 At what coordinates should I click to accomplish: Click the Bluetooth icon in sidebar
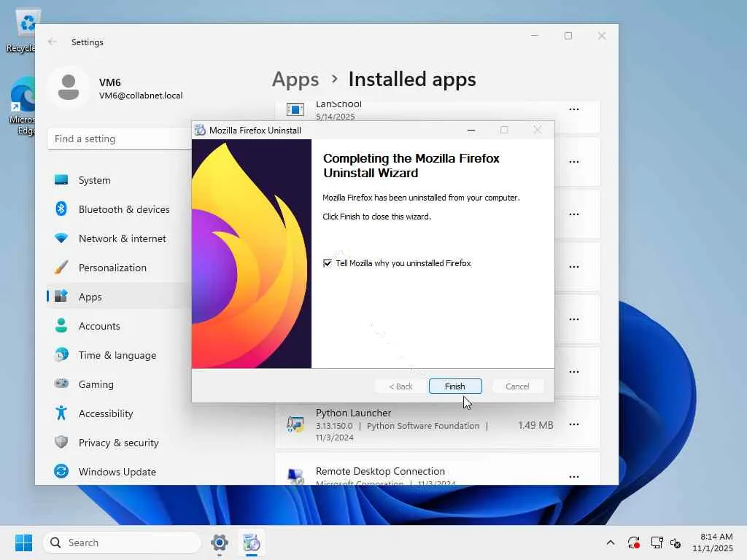(x=61, y=209)
